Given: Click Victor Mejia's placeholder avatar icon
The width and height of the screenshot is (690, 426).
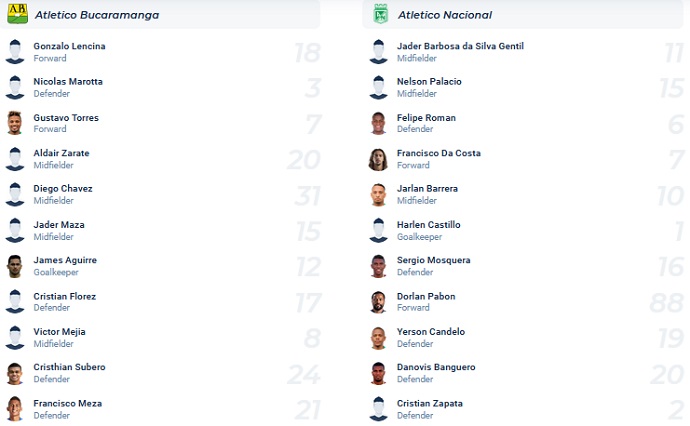Looking at the screenshot, I should tap(15, 338).
